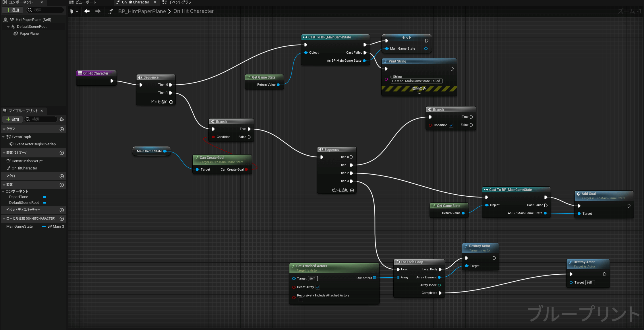
Task: Add a new variable with the plus icon
Action: pyautogui.click(x=62, y=185)
